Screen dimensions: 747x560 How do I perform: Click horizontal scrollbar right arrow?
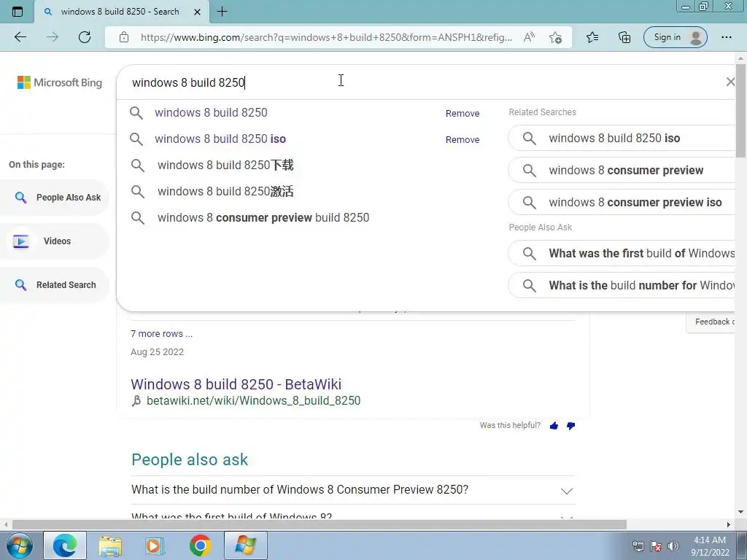(729, 524)
